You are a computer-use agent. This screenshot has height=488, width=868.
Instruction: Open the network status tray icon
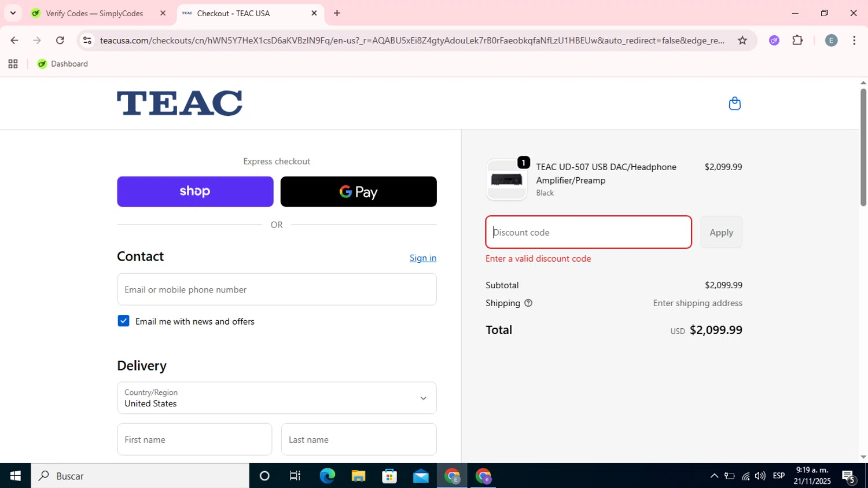pos(745,476)
